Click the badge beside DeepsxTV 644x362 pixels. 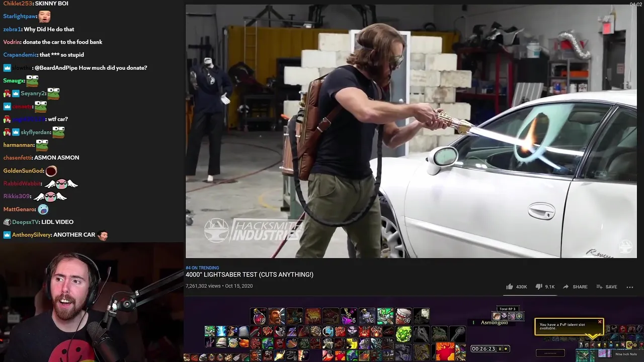pos(7,222)
